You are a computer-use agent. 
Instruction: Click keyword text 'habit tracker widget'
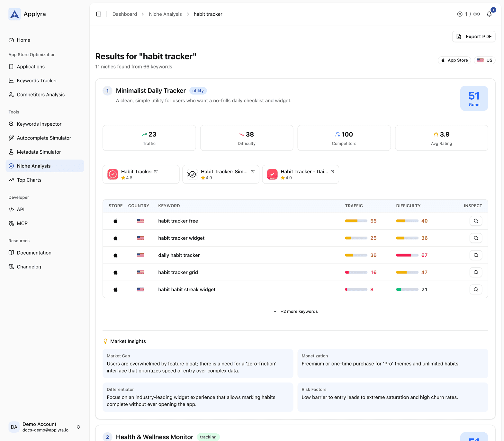pyautogui.click(x=181, y=238)
